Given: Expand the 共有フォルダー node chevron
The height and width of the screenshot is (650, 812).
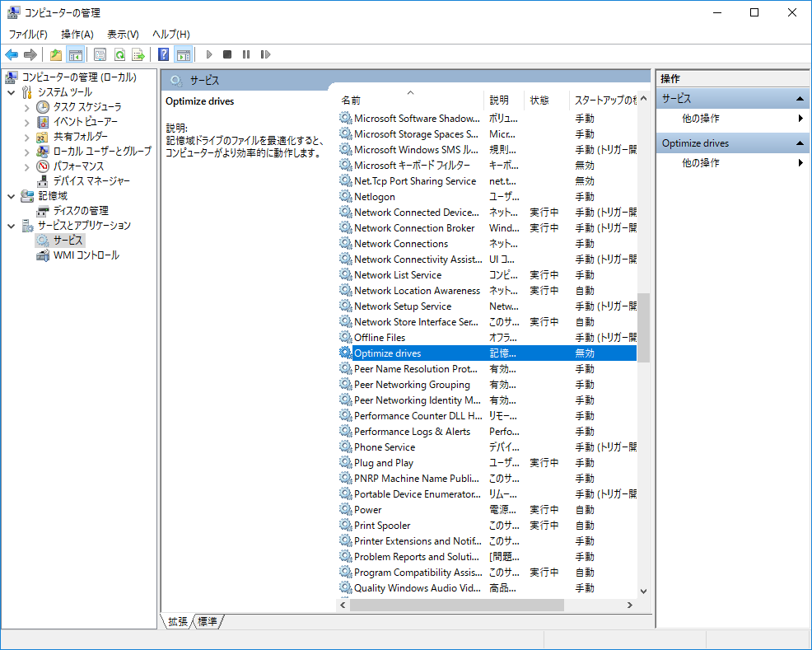Looking at the screenshot, I should point(27,138).
